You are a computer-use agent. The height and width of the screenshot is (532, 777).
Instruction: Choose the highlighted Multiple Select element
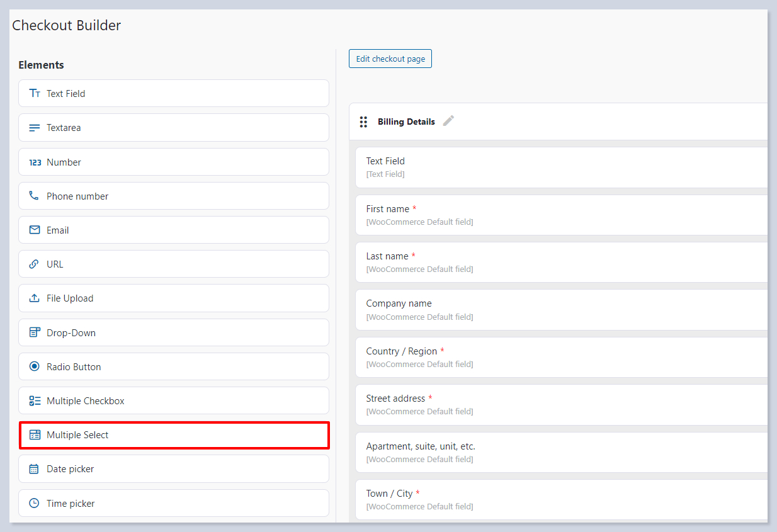[174, 435]
